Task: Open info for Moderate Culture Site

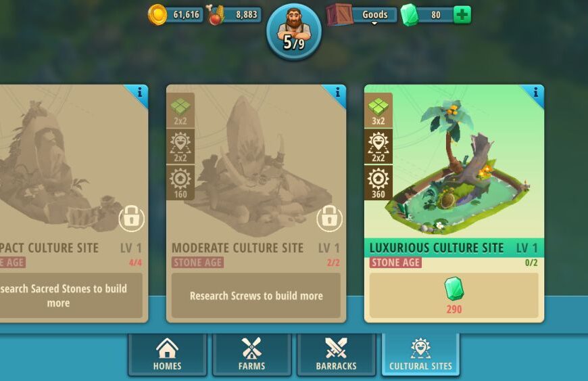Action: 337,92
